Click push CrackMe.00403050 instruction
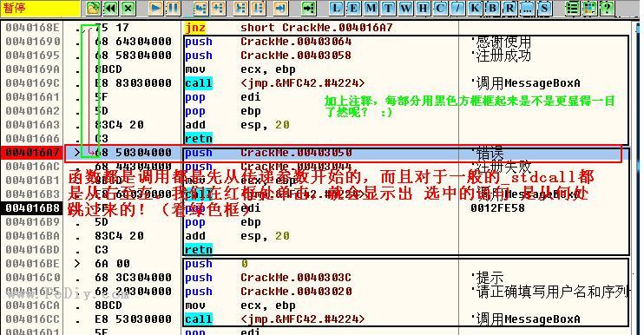The height and width of the screenshot is (335, 644). tap(268, 153)
